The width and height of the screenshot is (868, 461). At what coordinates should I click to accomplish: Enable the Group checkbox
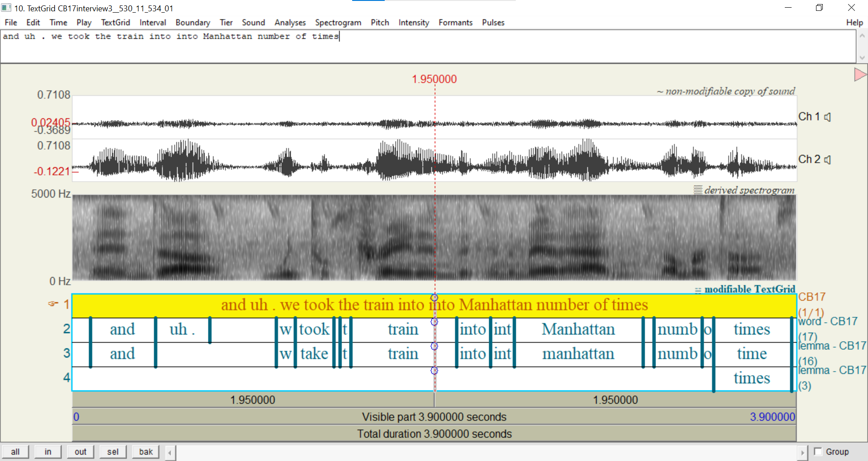click(818, 452)
